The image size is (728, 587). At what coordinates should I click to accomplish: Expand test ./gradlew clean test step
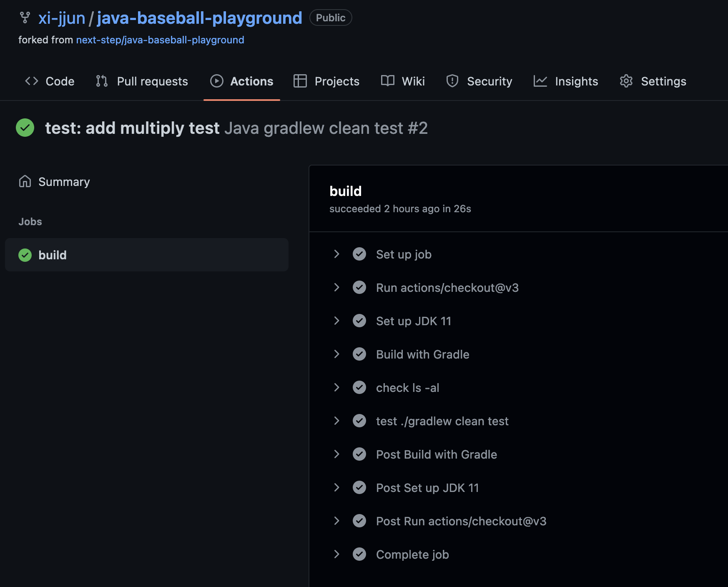tap(336, 421)
